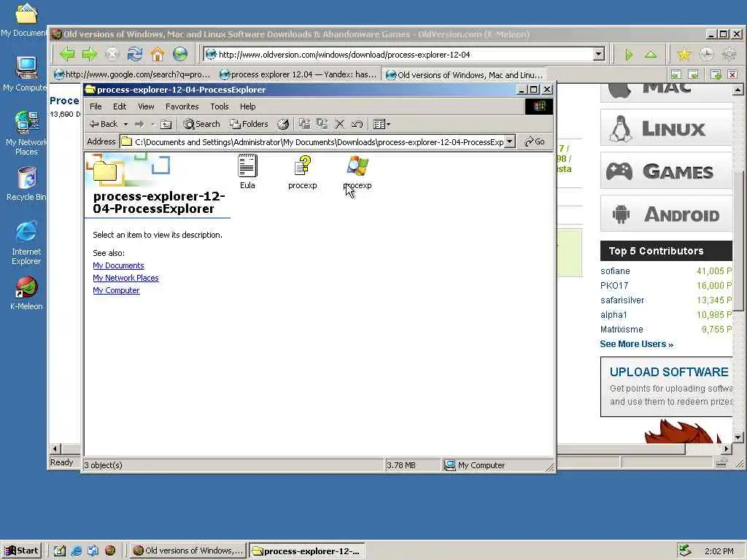Click K-Meleon Stop button
This screenshot has height=560, width=747.
pyautogui.click(x=112, y=54)
